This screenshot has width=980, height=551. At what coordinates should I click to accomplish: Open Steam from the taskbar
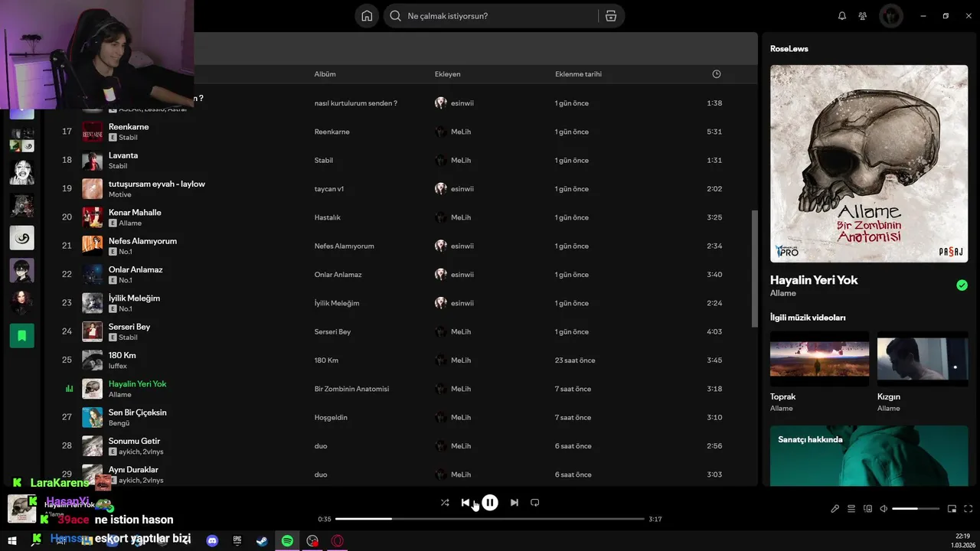tap(262, 541)
